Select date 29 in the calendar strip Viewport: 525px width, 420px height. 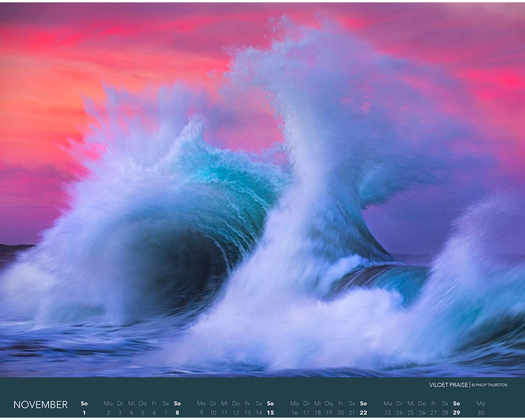point(456,412)
